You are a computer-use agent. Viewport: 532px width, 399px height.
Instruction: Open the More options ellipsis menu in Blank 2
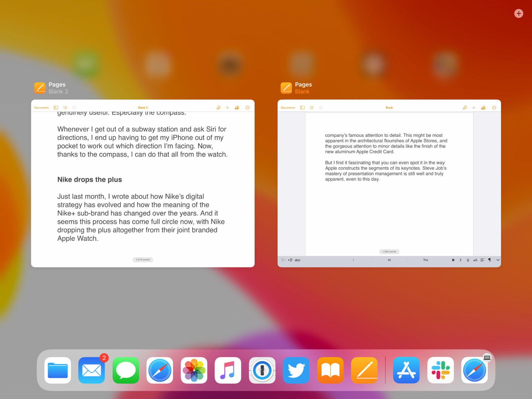click(247, 107)
